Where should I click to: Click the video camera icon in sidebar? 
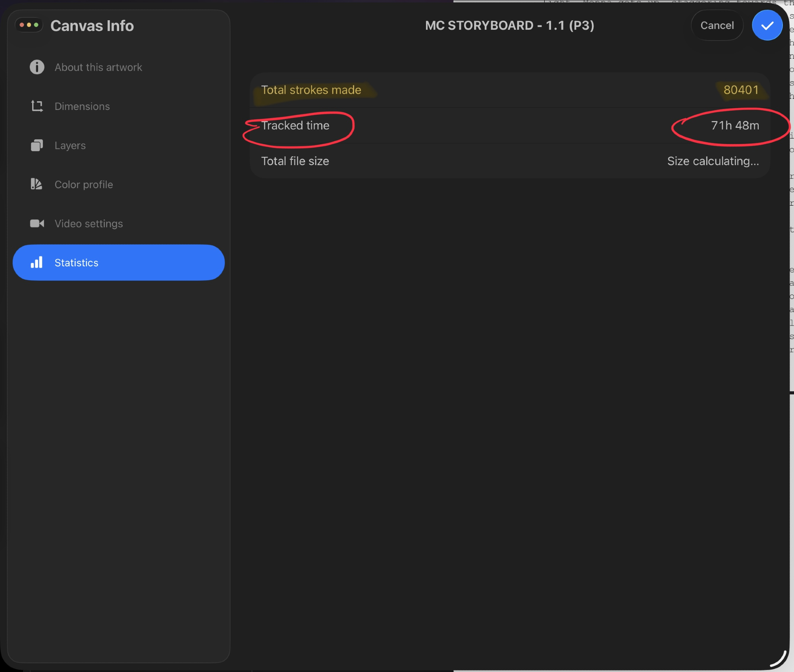(x=37, y=223)
